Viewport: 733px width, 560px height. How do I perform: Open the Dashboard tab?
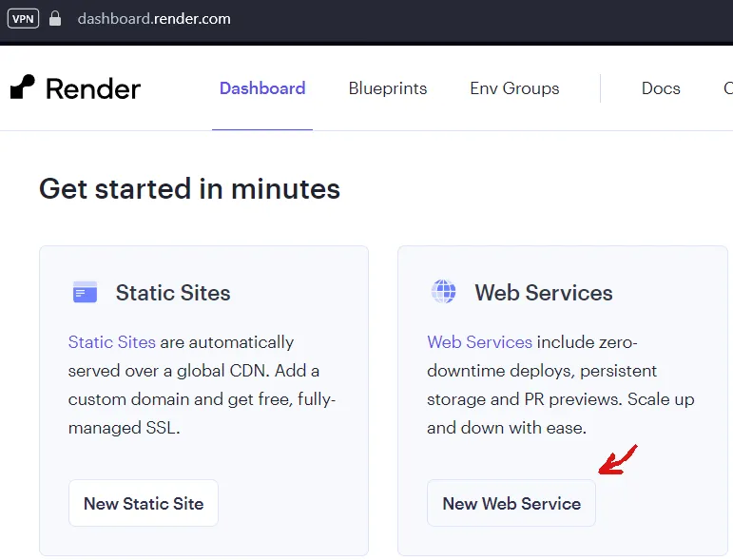[x=262, y=88]
